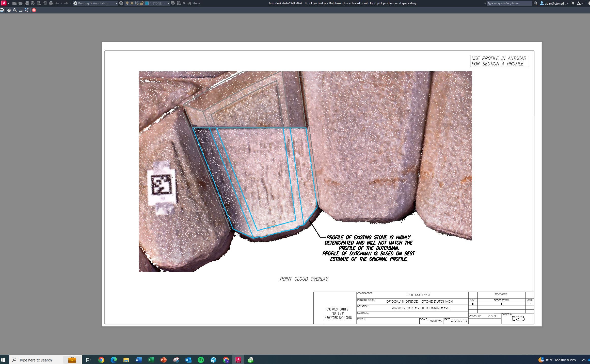Click ARCH BLOCK E - DUTCHMAN # E-2 text

421,308
